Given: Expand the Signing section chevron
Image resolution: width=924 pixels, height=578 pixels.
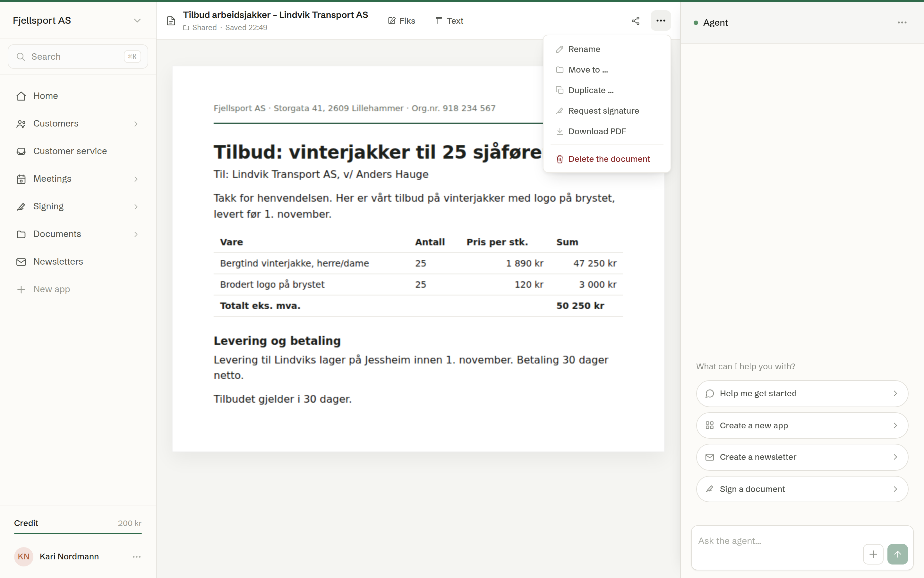Looking at the screenshot, I should pyautogui.click(x=136, y=206).
